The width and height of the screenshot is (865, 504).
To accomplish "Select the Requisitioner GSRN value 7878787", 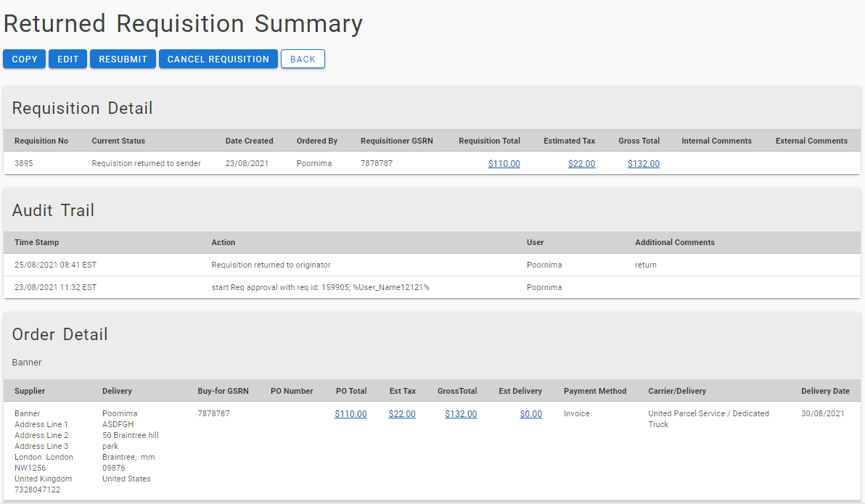I will 377,163.
